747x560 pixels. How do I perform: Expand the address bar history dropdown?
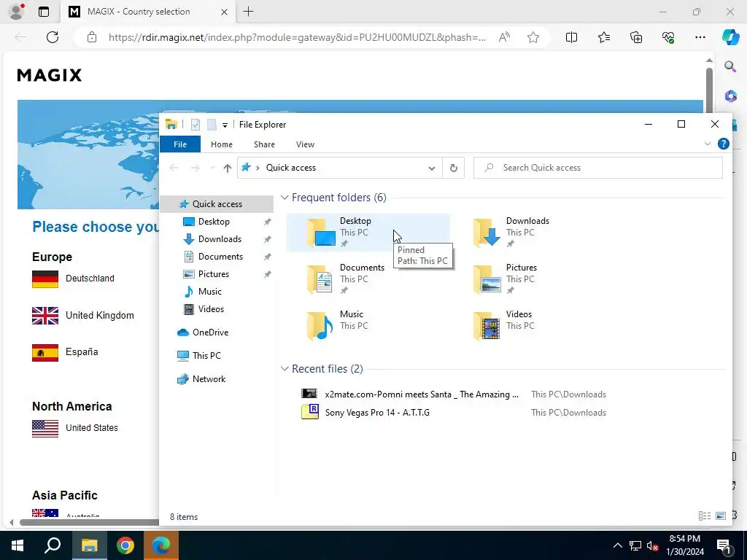coord(432,168)
